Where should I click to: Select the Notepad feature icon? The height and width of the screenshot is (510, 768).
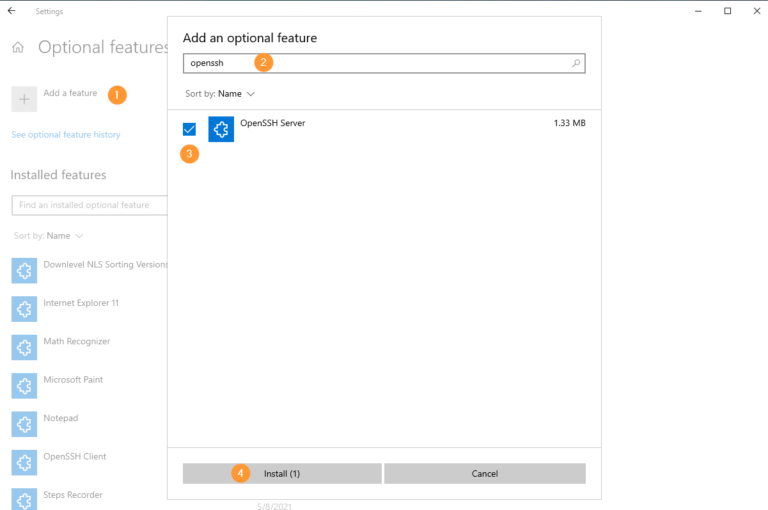pyautogui.click(x=24, y=424)
